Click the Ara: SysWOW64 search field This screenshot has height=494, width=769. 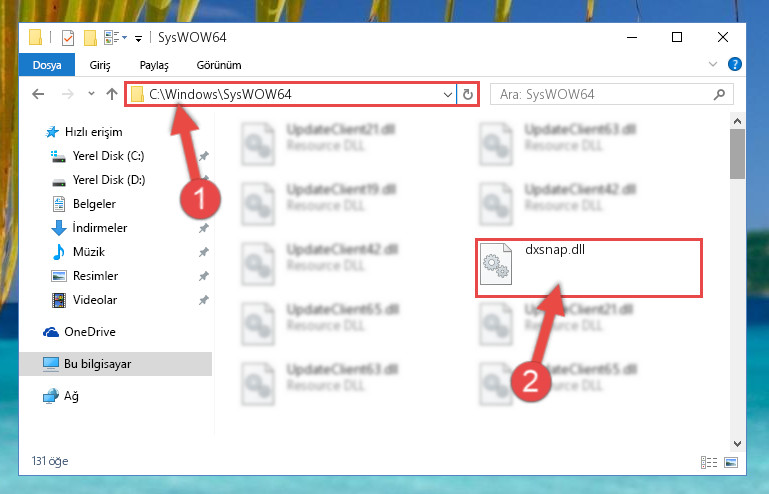[x=603, y=94]
